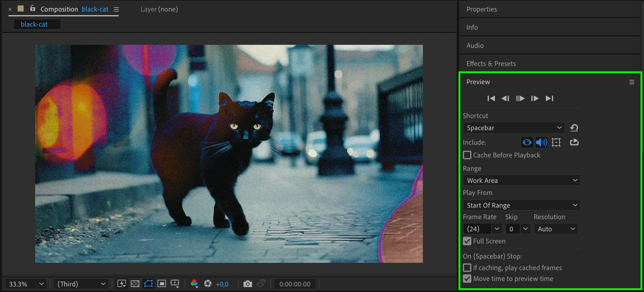Toggle include overlays and layer controls icon
Viewport: 644px width, 292px height.
point(556,142)
